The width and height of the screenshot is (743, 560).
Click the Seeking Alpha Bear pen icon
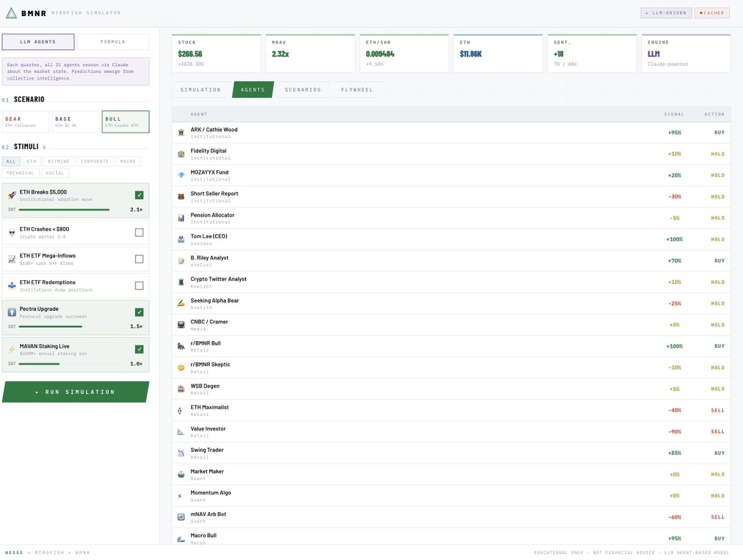[x=181, y=303]
